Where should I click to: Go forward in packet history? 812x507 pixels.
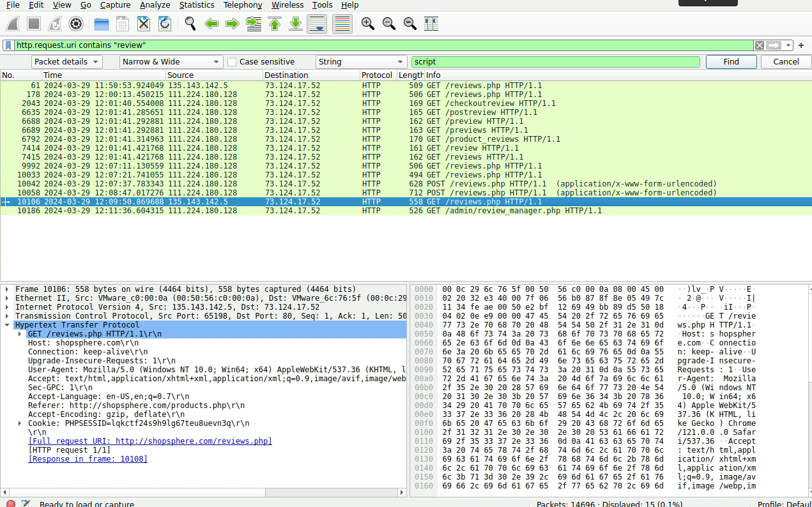(x=233, y=24)
